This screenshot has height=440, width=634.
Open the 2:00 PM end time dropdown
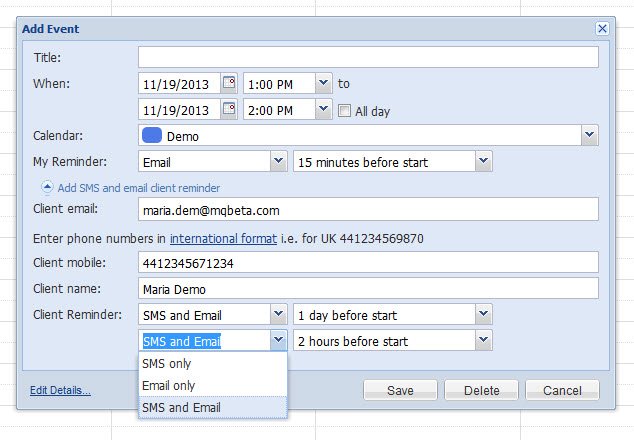tap(323, 109)
